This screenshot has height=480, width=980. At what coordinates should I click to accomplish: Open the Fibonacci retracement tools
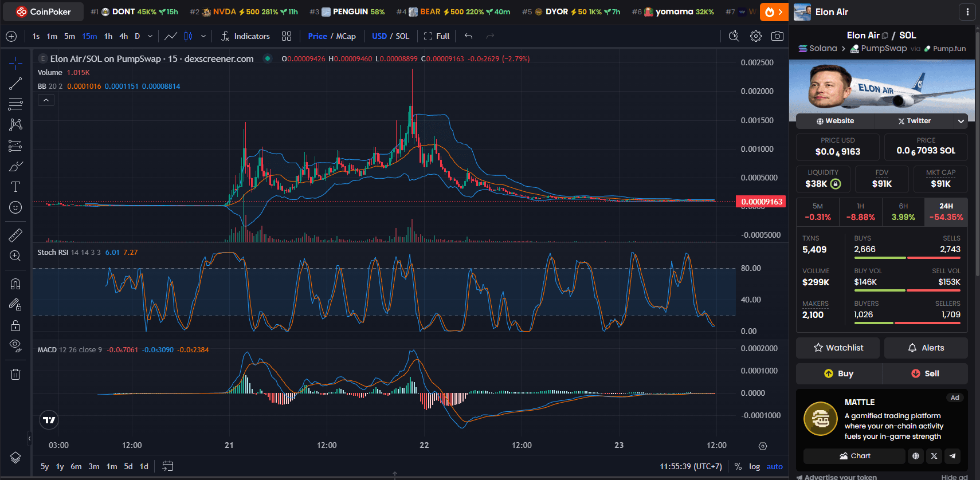coord(15,104)
